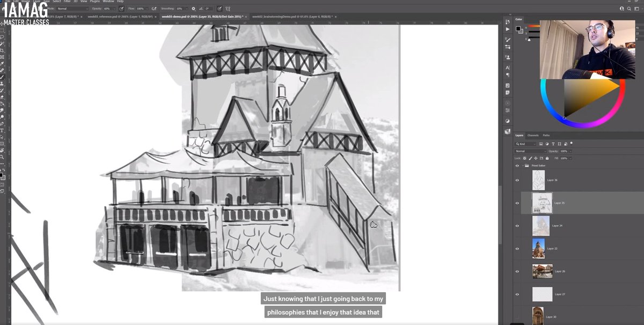644x325 pixels.
Task: Open the Actions panel play icon
Action: click(508, 29)
